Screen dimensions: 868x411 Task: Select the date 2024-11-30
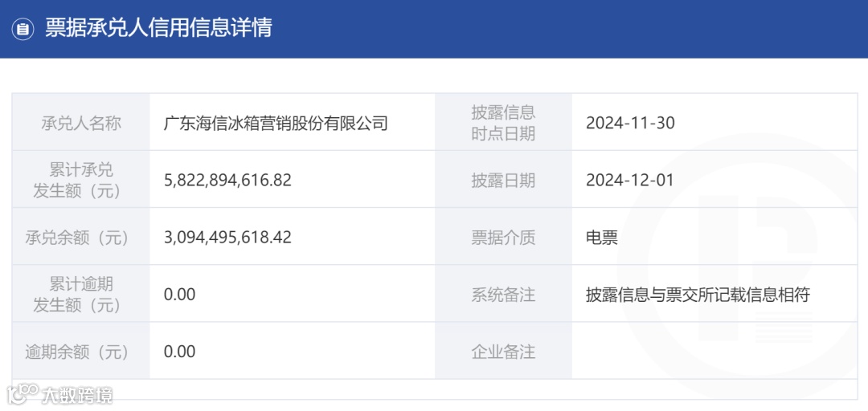point(630,124)
